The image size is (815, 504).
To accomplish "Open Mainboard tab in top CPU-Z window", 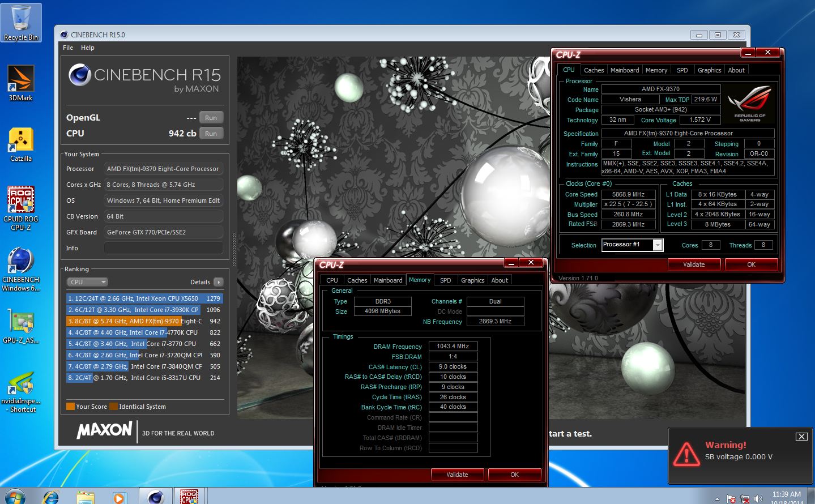I will click(625, 70).
